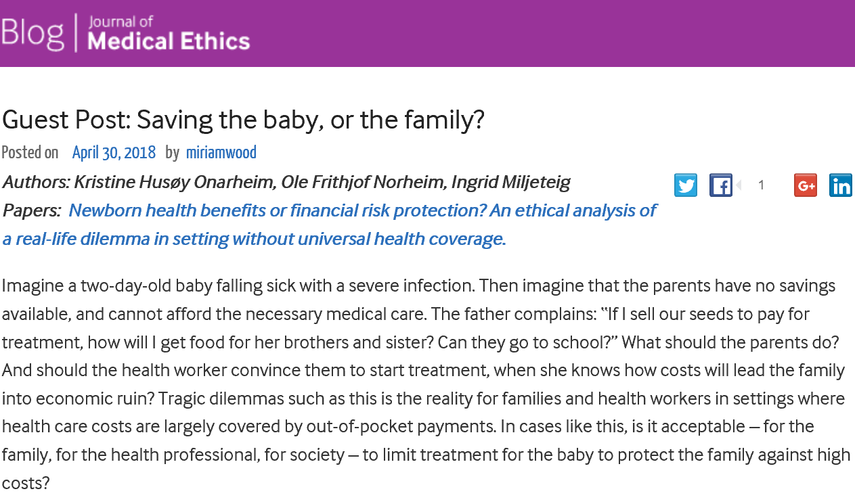Open the Journal of Medical Ethics logo
855x504 pixels.
169,32
